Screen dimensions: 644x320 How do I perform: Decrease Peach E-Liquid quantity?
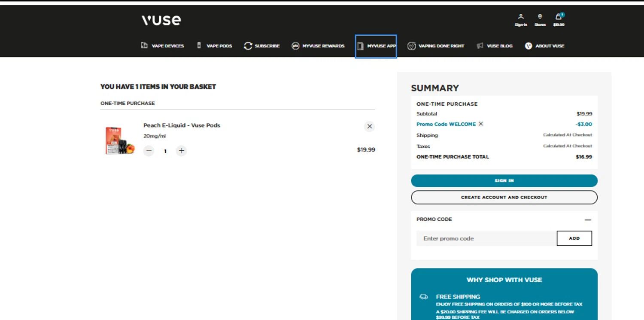[149, 151]
